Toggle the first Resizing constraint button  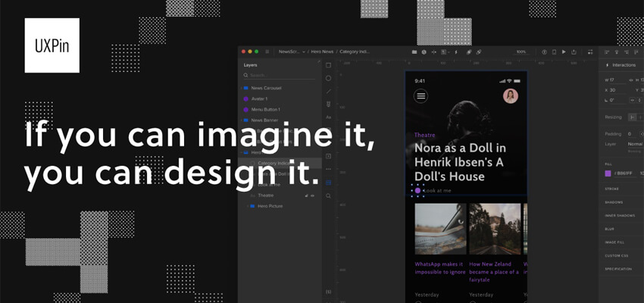click(x=632, y=117)
